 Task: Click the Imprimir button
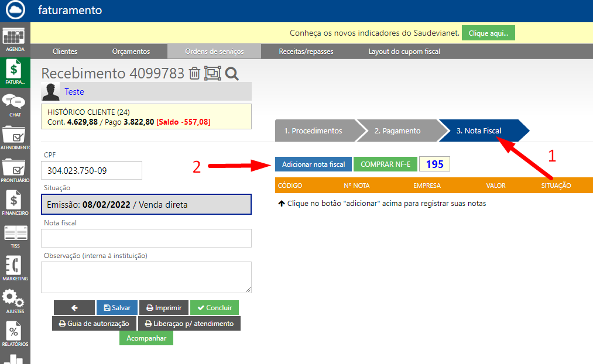coord(164,308)
